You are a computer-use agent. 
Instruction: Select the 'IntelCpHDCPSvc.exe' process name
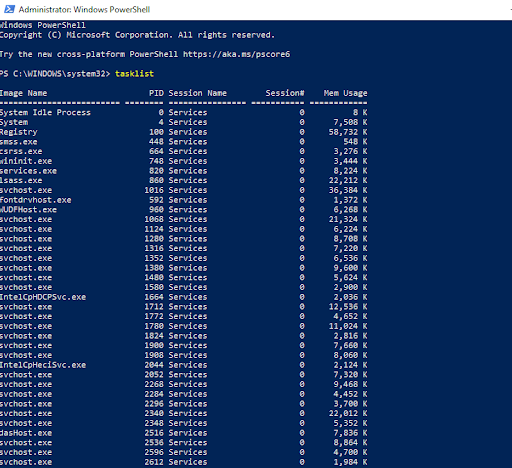coord(43,297)
